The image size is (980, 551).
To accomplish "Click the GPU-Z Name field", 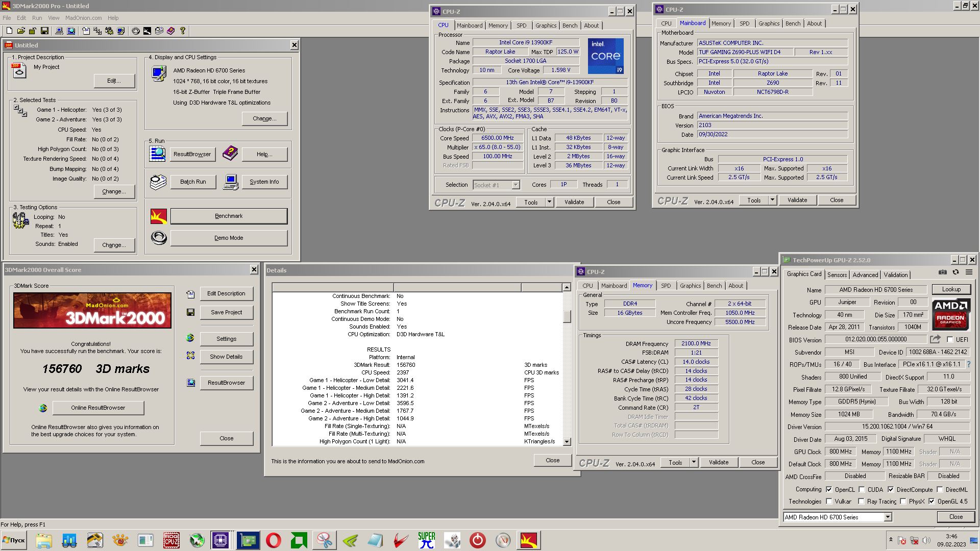I will 876,289.
